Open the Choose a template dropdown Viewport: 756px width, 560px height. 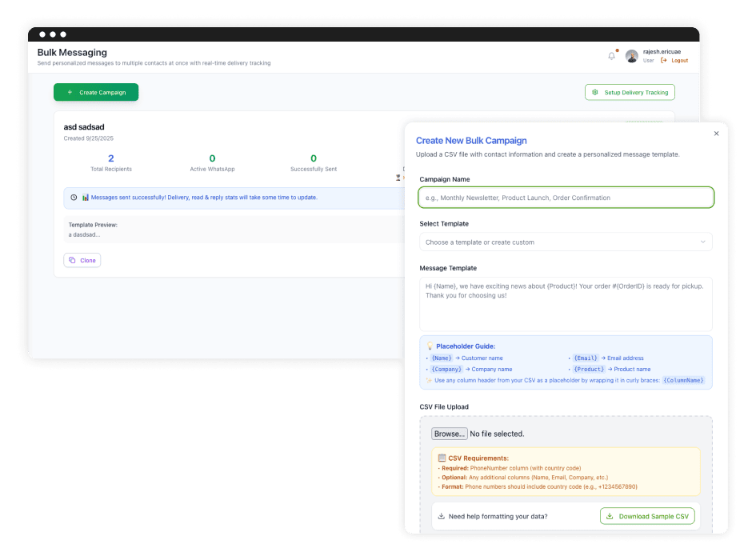(x=566, y=242)
